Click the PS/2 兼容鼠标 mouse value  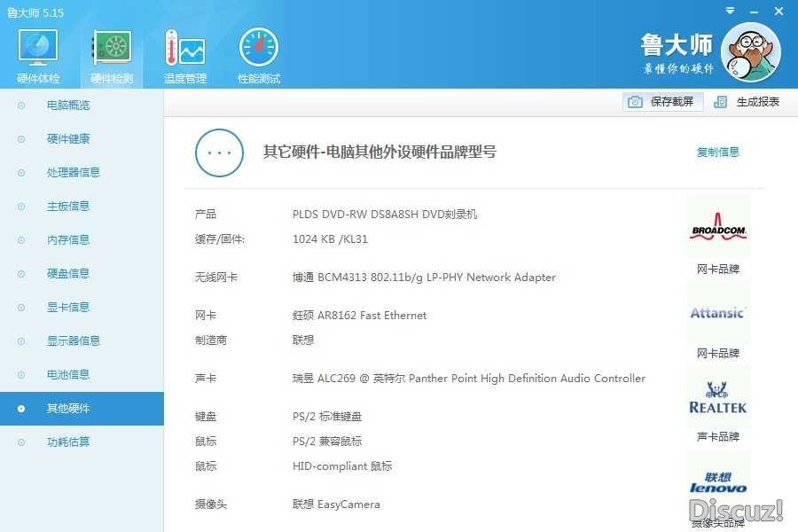point(326,441)
